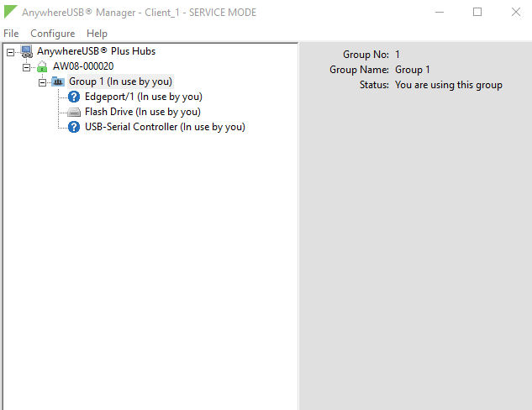This screenshot has width=532, height=410.
Task: Maximize the AnywhereUSB Manager window
Action: pos(477,13)
